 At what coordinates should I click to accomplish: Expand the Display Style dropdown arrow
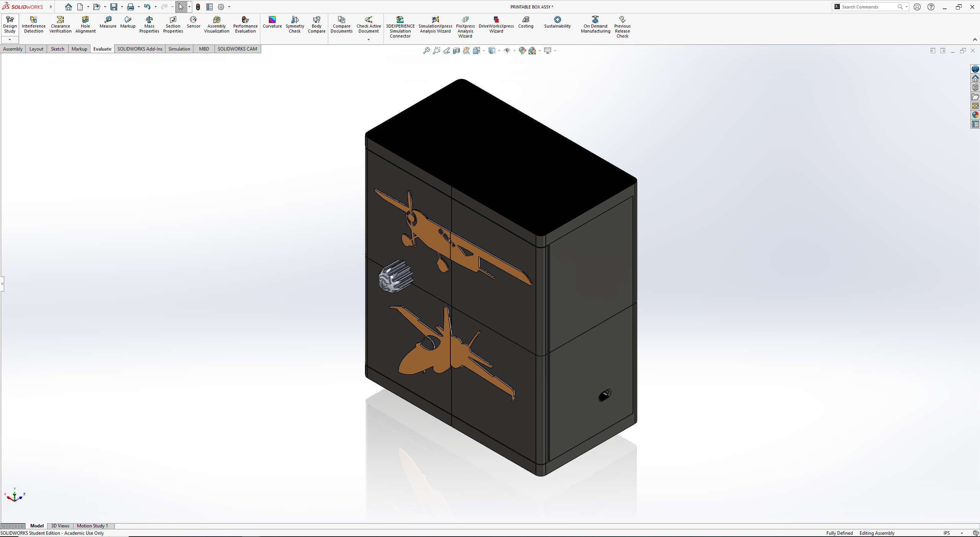pyautogui.click(x=499, y=51)
